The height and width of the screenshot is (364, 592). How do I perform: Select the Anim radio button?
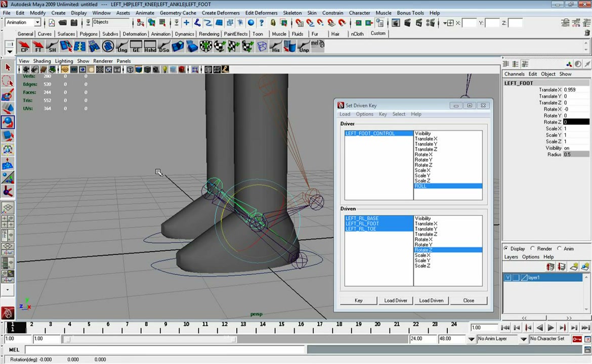click(559, 249)
